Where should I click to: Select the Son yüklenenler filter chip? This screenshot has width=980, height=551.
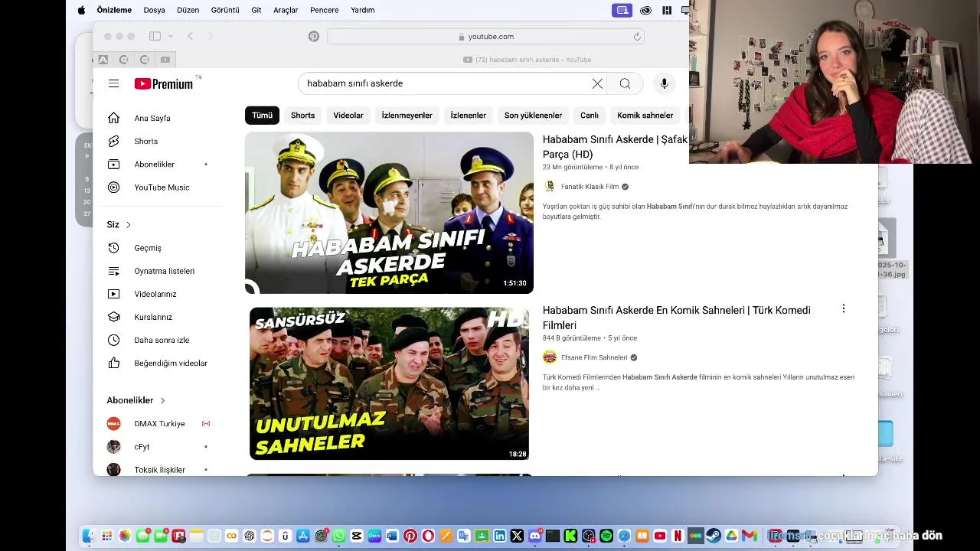point(533,116)
